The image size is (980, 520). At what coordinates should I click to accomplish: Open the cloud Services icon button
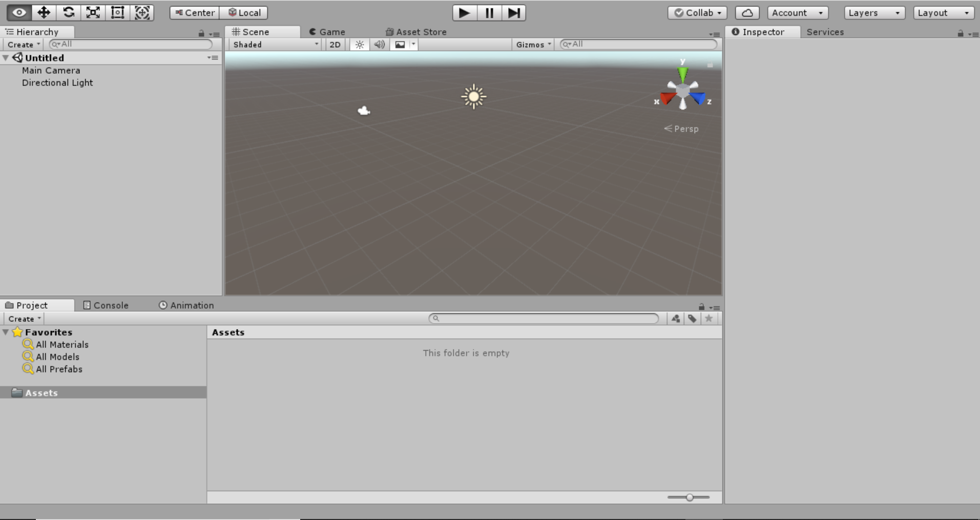click(747, 13)
